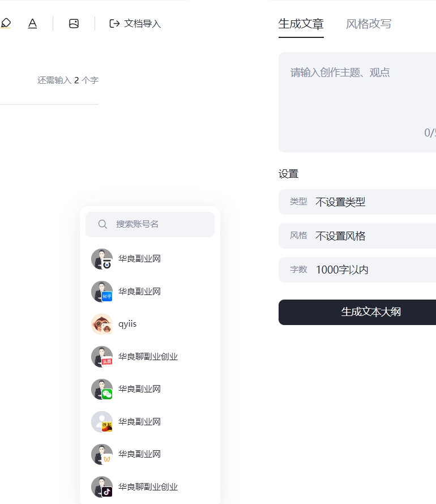Select the avatar with the black ring badge
Viewport: 436px width, 504px height.
point(102,259)
